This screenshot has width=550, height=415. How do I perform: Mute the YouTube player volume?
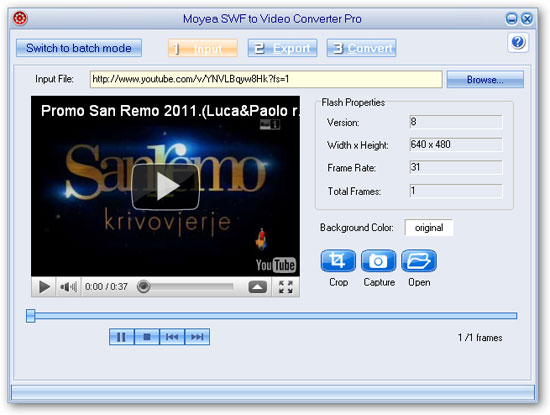coord(68,287)
